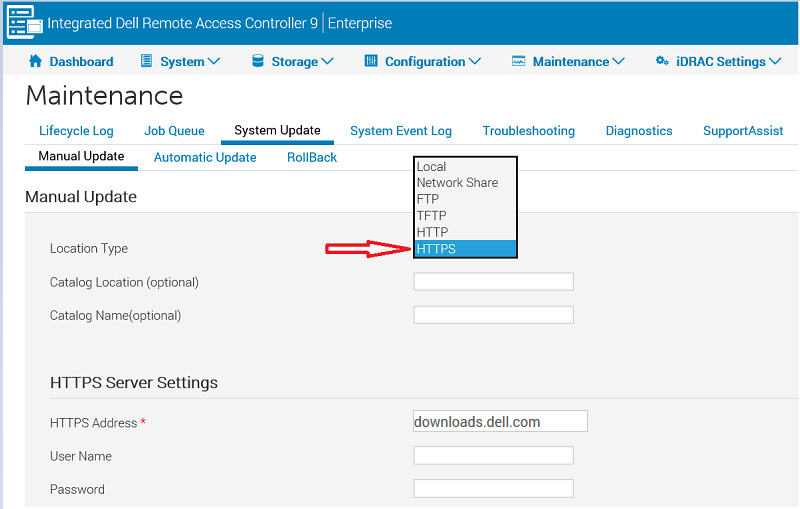Expand the iDRAC Settings chevron
The width and height of the screenshot is (800, 509).
[775, 62]
